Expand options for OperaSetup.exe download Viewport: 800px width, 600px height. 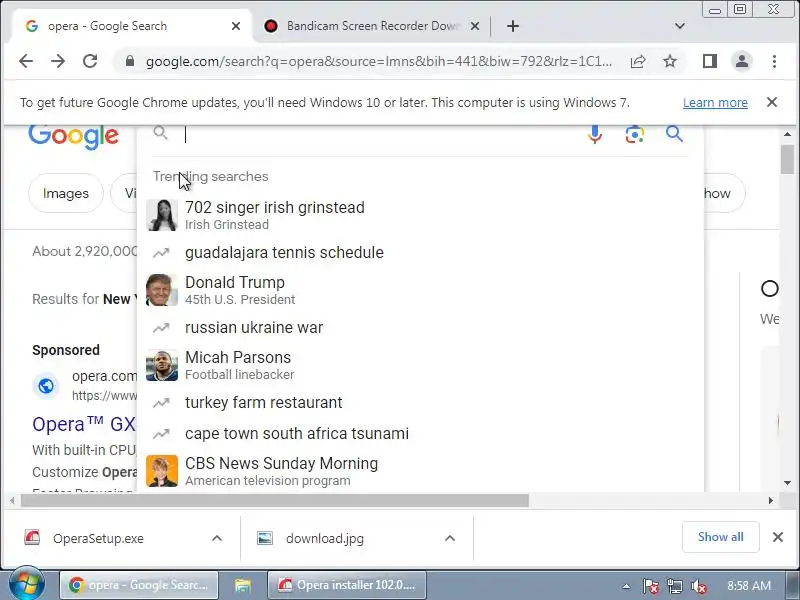point(217,538)
